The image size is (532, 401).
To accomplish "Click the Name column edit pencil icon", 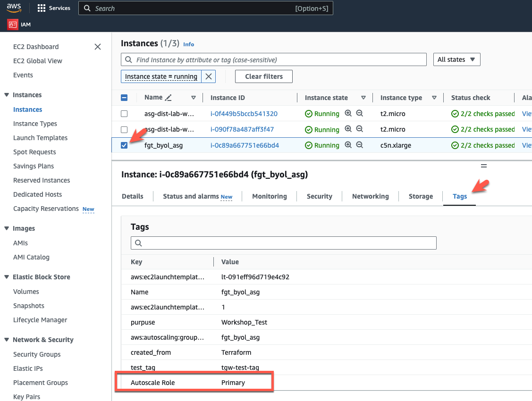I will [168, 98].
